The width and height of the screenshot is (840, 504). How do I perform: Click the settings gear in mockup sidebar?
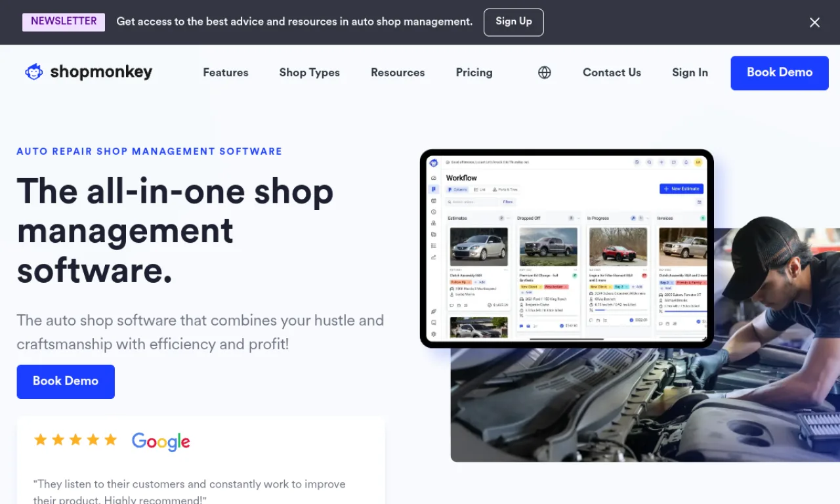tap(434, 334)
